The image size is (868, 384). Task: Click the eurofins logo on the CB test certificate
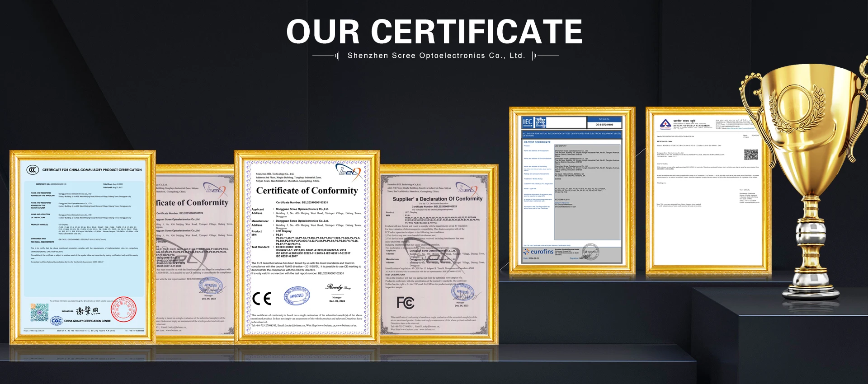point(538,252)
